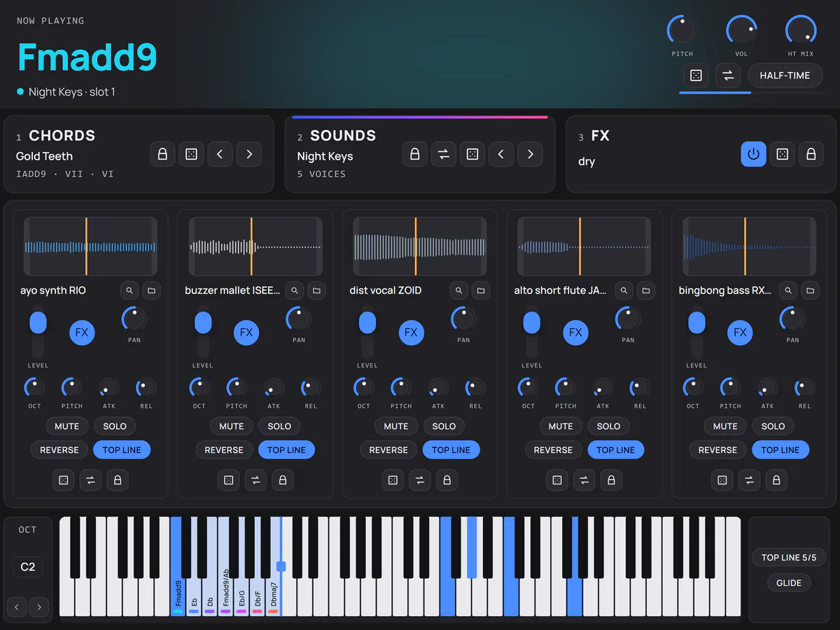
Task: Click the bingbong bass REL knob
Action: coord(804,387)
